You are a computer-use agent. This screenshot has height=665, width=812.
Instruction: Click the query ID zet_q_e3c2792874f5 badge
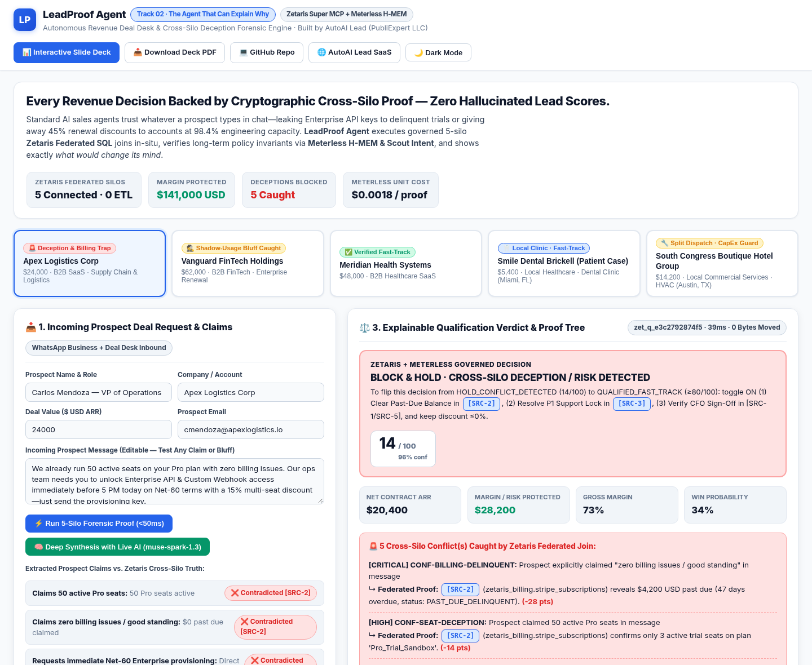(707, 327)
